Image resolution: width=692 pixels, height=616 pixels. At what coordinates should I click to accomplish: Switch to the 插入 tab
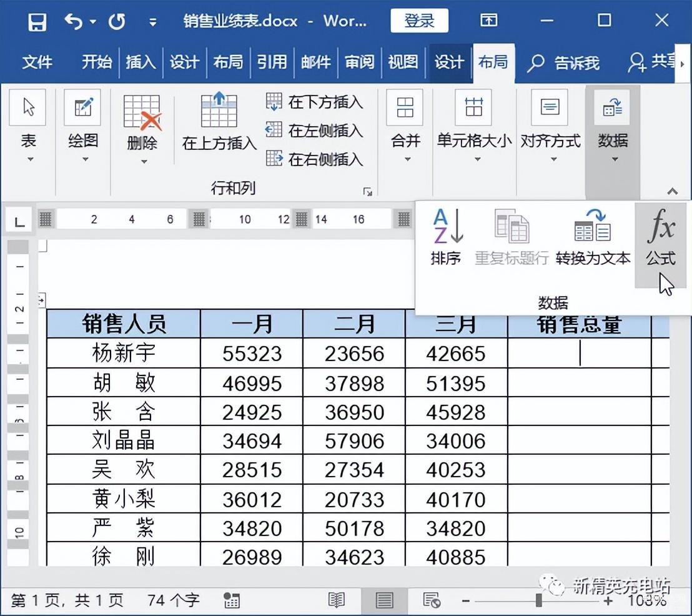pyautogui.click(x=141, y=62)
